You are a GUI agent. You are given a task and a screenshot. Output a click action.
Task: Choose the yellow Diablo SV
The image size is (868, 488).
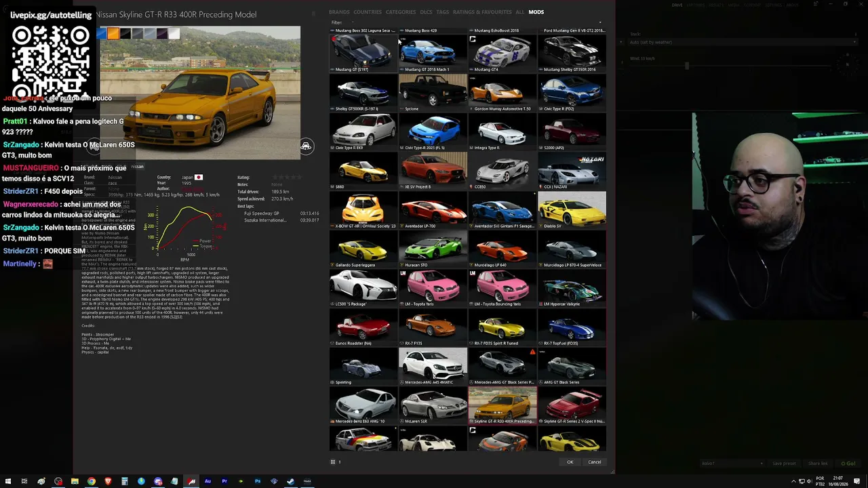coord(572,210)
